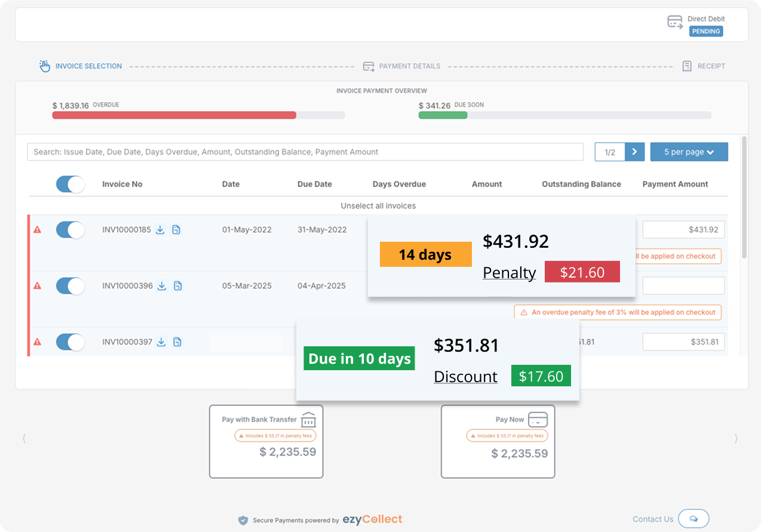Focus the invoice search field
Screen dimensions: 761x532
click(305, 152)
